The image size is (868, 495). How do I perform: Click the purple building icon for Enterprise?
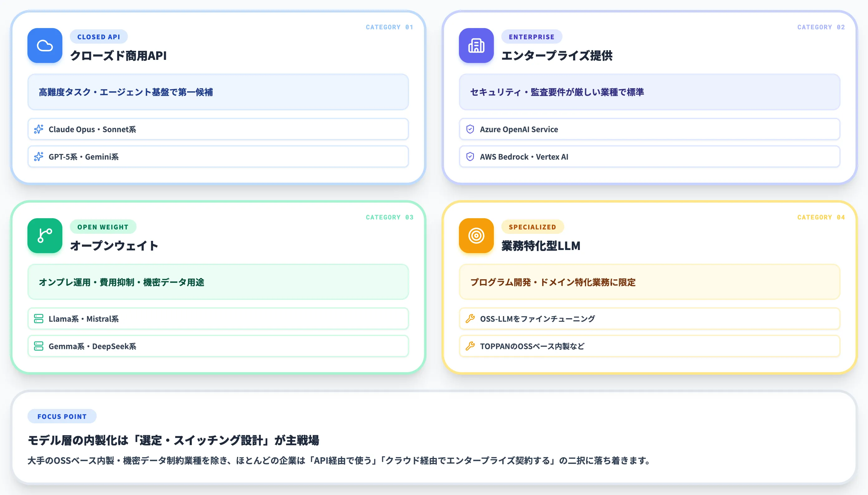(476, 46)
